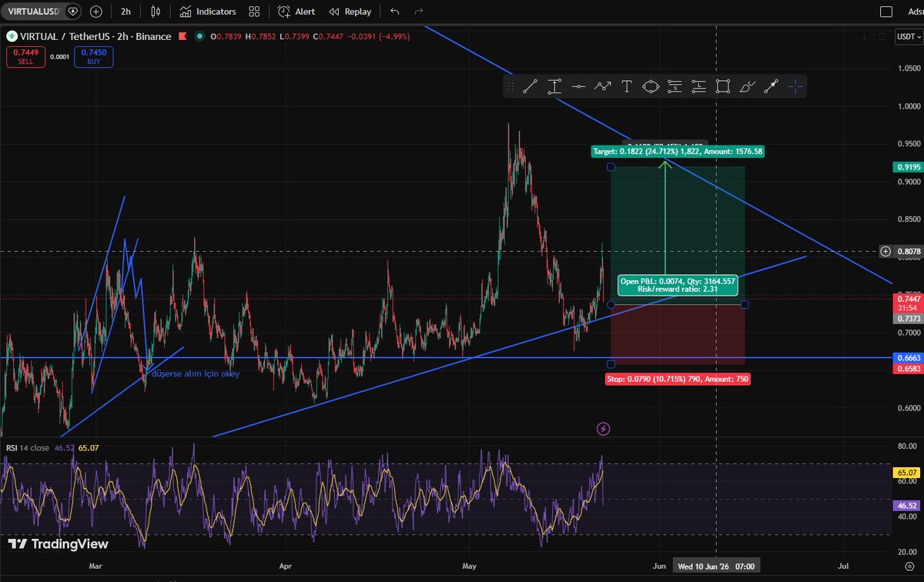Select the Price Range measuring tool
The image size is (924, 582).
click(554, 87)
